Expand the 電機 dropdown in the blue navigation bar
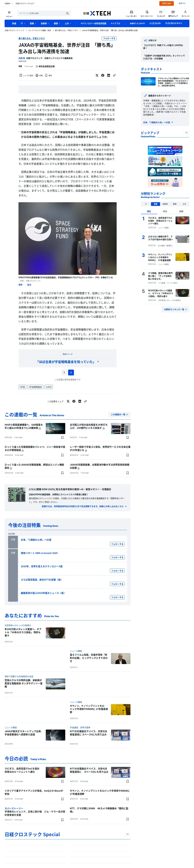The image size is (194, 868). 33,24
